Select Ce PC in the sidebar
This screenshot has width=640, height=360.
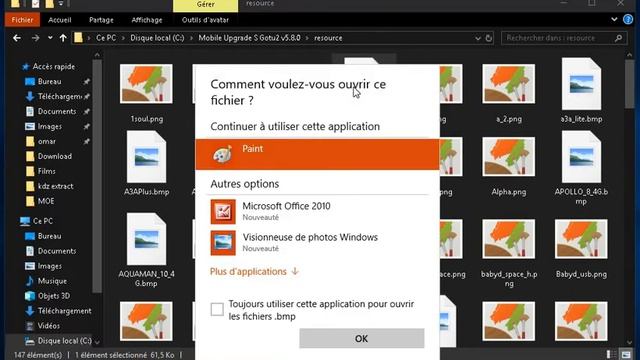[42, 221]
